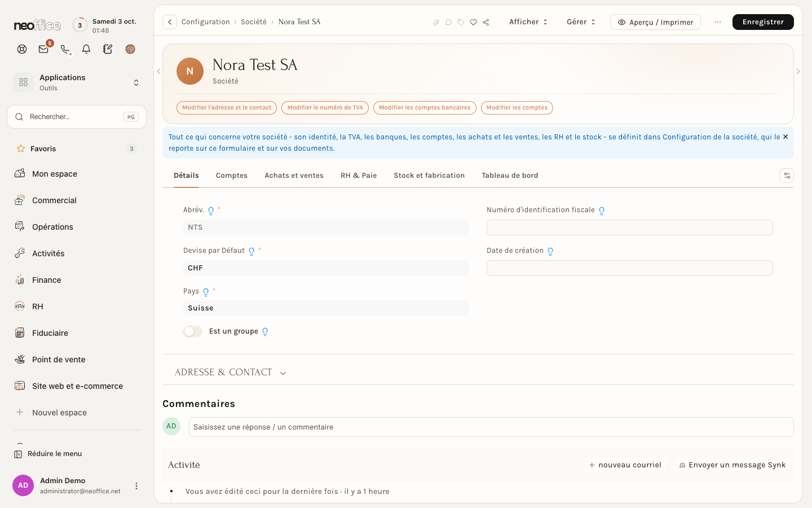The width and height of the screenshot is (812, 508).
Task: Open the Point de vente workspace
Action: pos(76,360)
